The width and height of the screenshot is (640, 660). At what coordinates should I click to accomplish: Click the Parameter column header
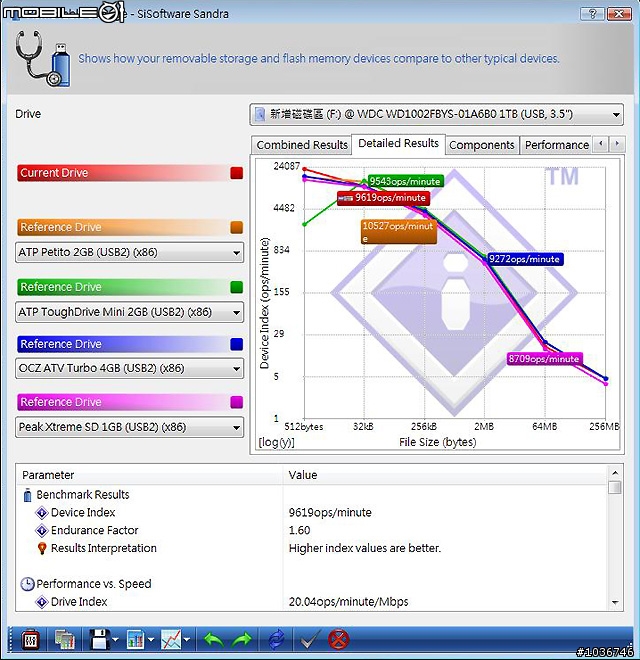click(x=150, y=475)
